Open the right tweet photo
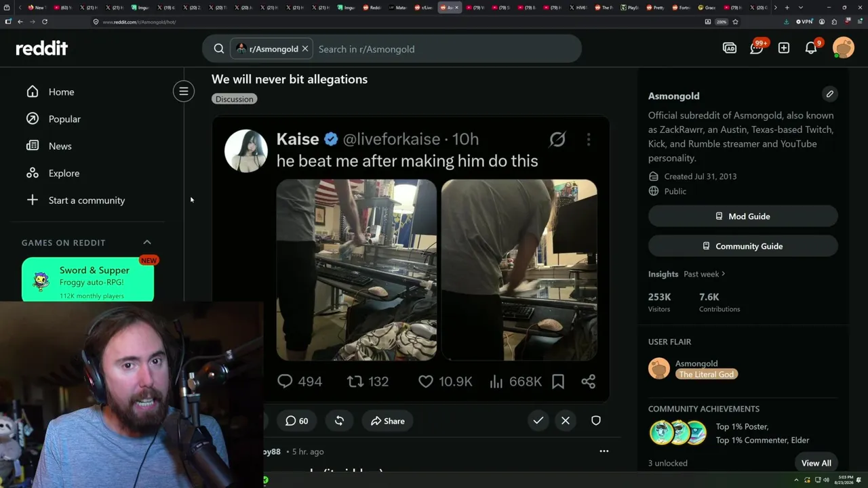The image size is (868, 488). [519, 270]
